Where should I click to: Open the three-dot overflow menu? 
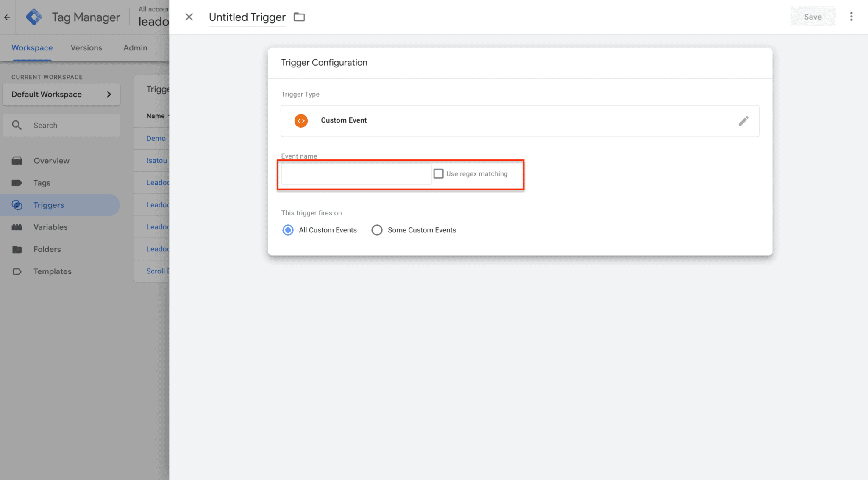(x=851, y=16)
